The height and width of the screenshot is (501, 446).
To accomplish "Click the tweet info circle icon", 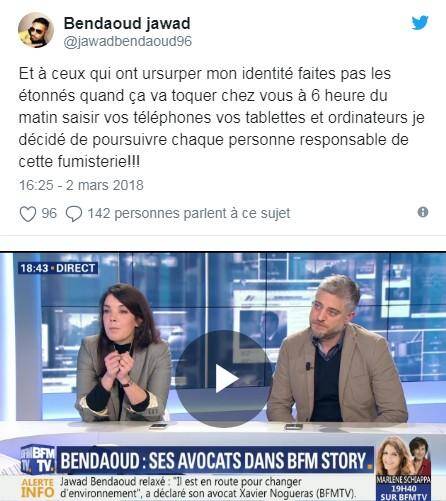I will (x=423, y=212).
